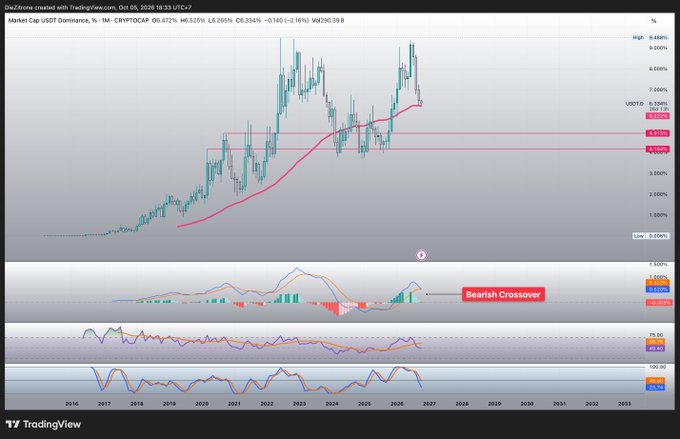Click the orange stochastic value tag
This screenshot has height=439, width=680.
click(656, 381)
